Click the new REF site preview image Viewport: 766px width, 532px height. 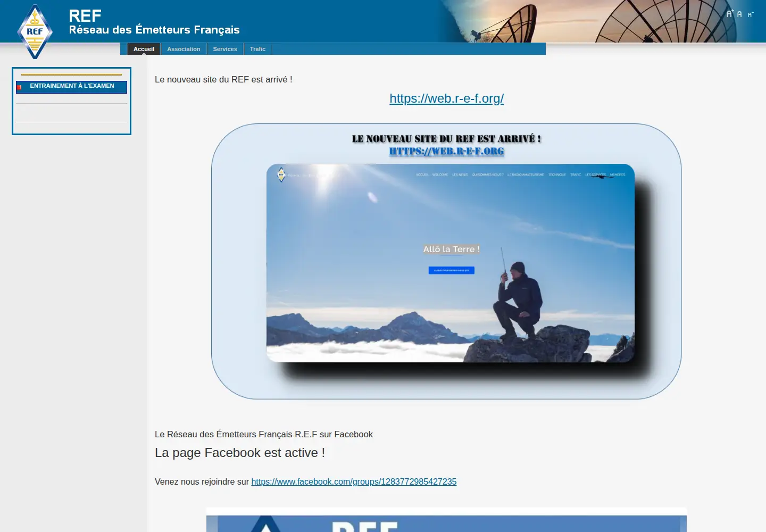point(446,261)
